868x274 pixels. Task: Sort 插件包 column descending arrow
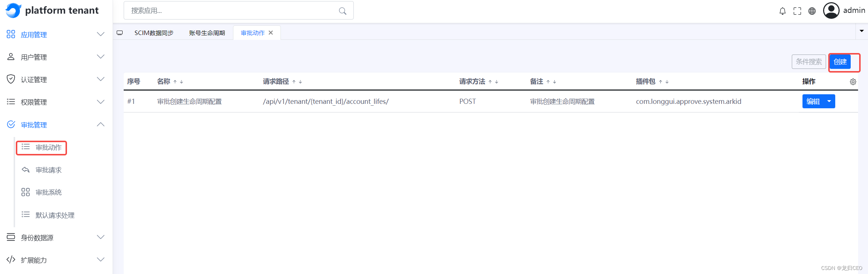pos(667,82)
